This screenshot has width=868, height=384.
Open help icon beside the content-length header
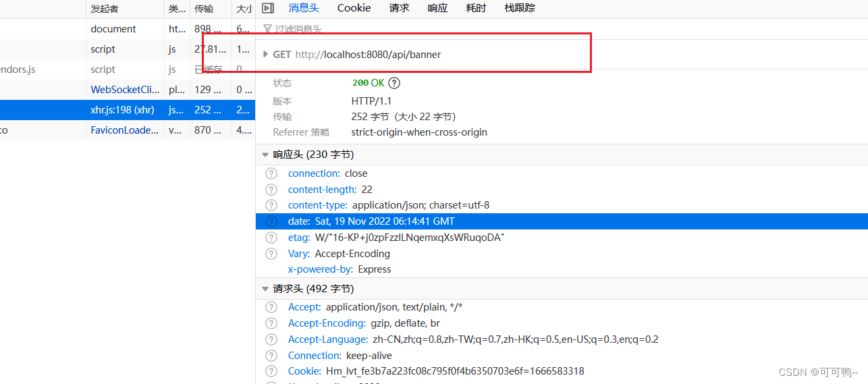(271, 190)
